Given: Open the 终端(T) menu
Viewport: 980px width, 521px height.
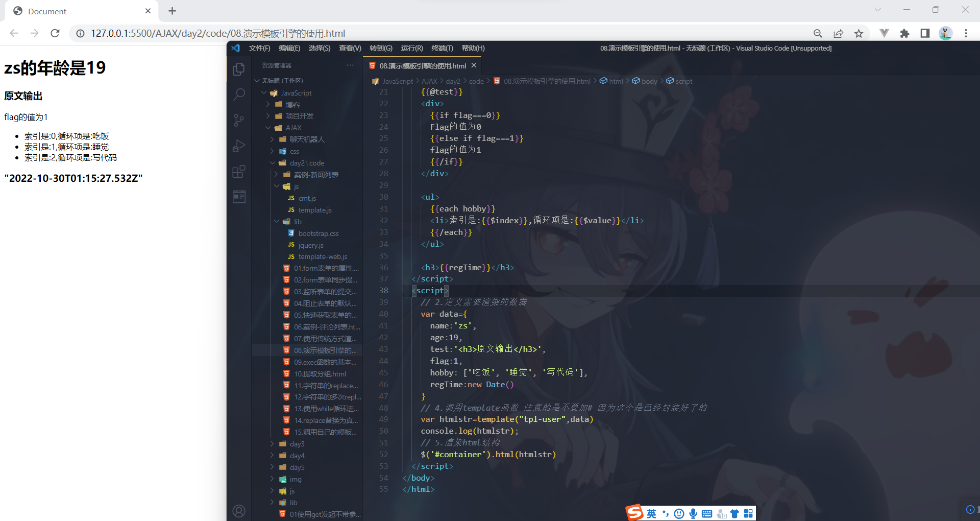Looking at the screenshot, I should pos(442,48).
